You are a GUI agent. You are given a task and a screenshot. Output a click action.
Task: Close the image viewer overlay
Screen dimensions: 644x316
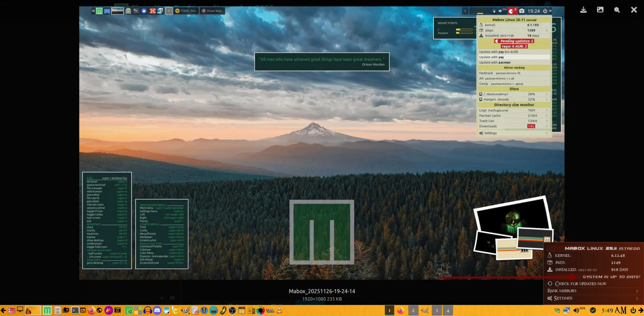(x=634, y=10)
